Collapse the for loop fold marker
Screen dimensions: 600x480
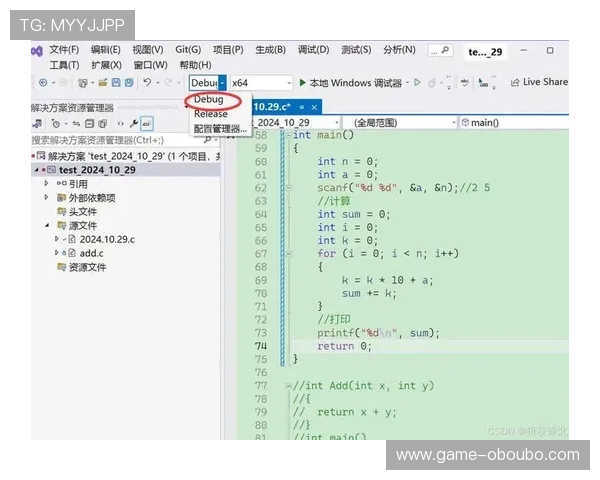coord(287,254)
